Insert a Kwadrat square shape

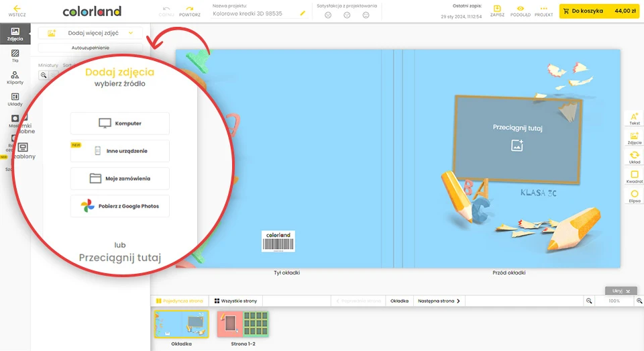634,177
